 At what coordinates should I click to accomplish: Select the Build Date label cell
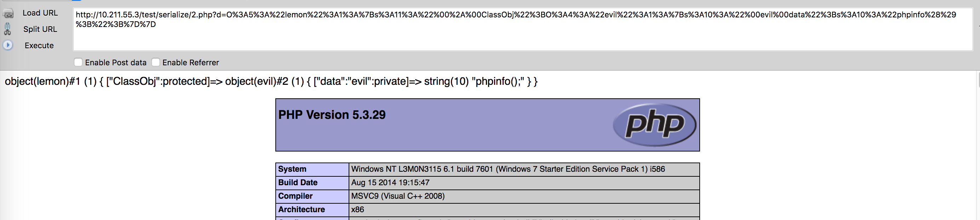coord(312,183)
